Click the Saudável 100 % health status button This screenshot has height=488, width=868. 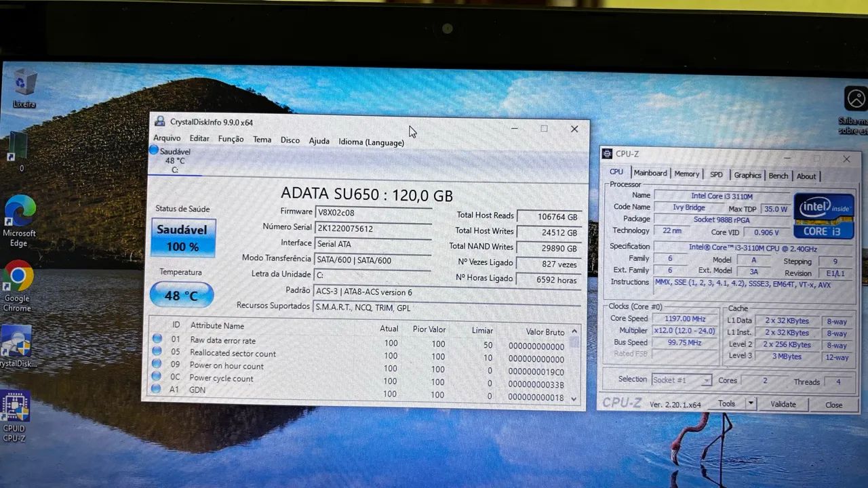pos(183,238)
